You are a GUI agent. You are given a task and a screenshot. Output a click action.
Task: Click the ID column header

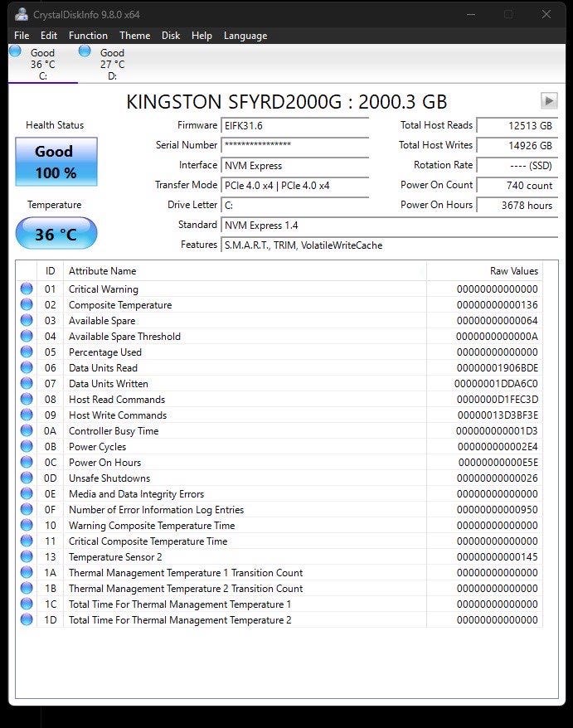click(x=50, y=271)
